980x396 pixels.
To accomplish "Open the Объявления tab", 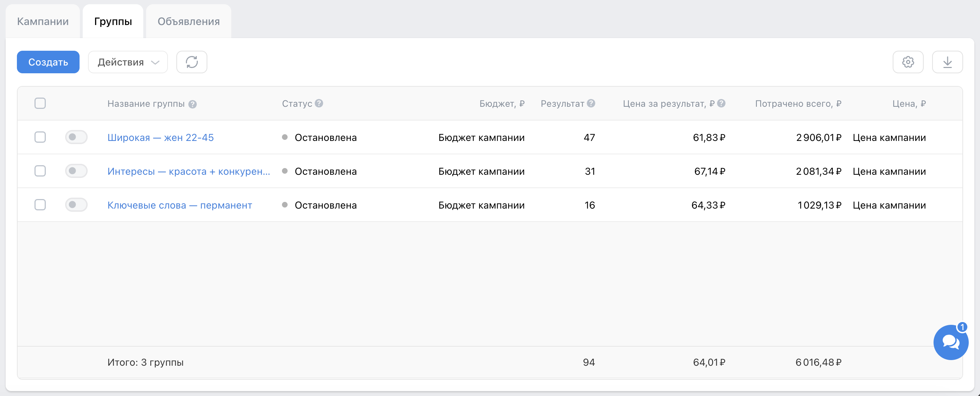I will (x=189, y=21).
